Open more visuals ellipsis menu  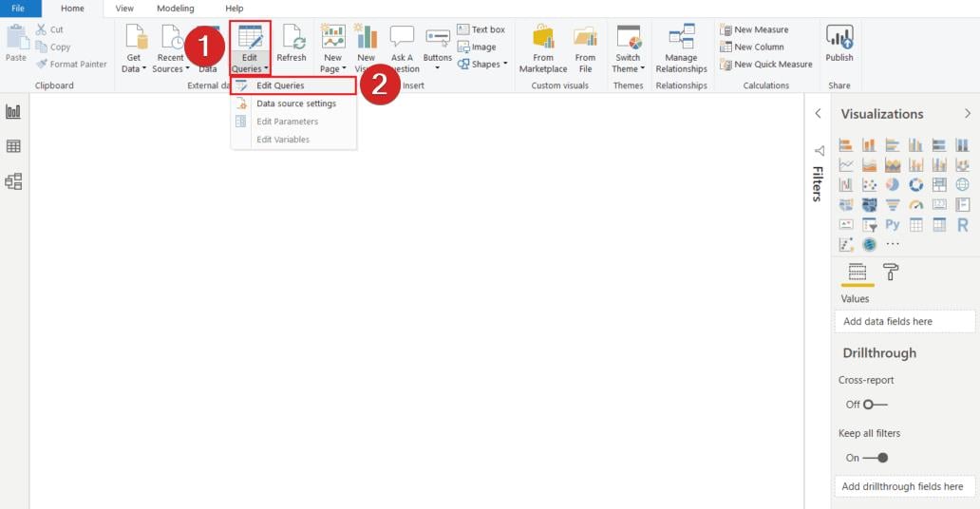tap(893, 244)
